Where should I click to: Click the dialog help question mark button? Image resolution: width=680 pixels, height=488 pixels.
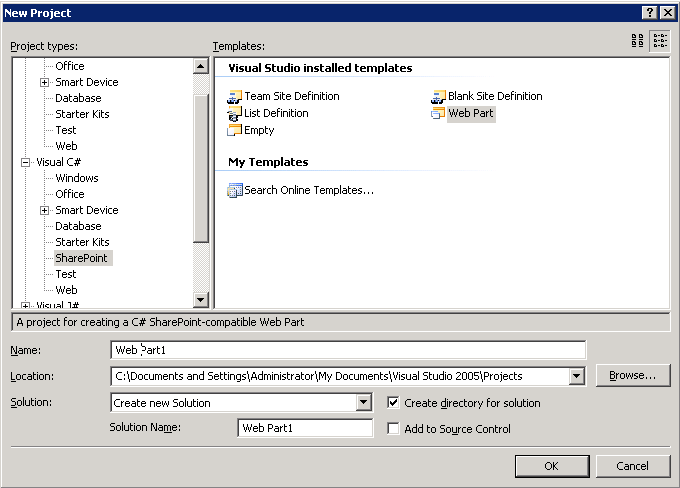(x=649, y=13)
